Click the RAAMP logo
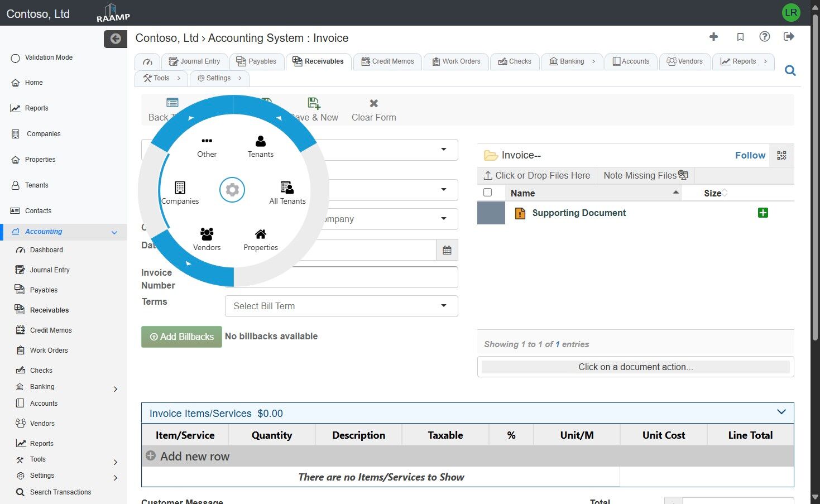This screenshot has width=820, height=504. (x=113, y=13)
